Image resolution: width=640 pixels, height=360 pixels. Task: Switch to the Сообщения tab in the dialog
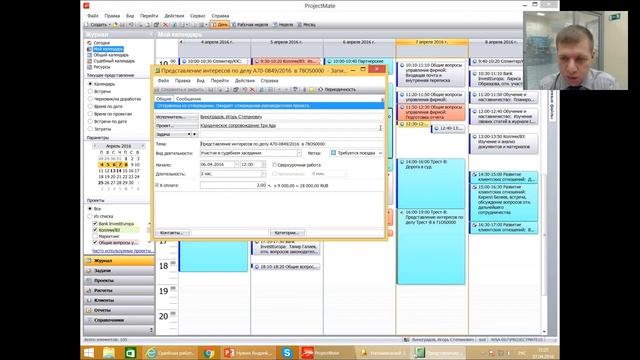coord(188,99)
